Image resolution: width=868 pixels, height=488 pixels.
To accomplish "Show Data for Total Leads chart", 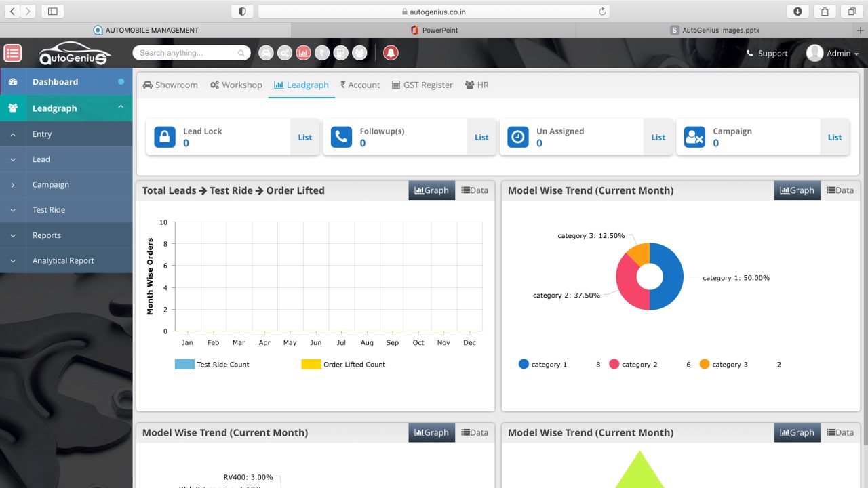I will click(x=475, y=190).
